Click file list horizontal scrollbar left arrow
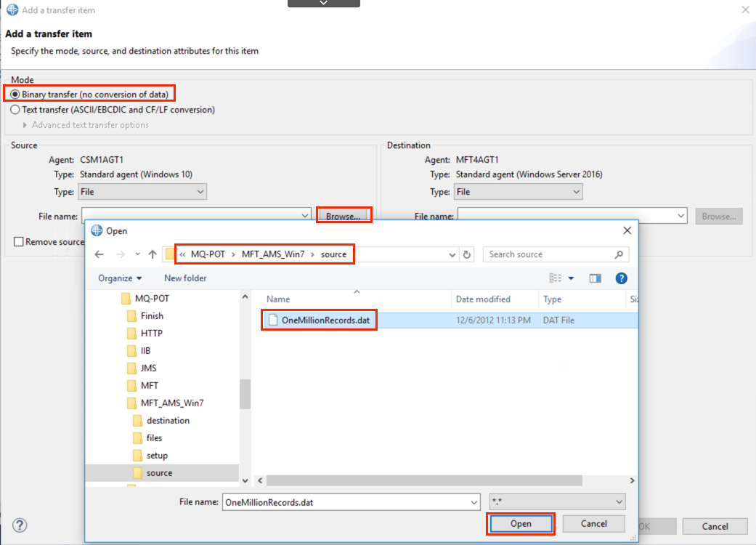The image size is (756, 545). point(261,480)
